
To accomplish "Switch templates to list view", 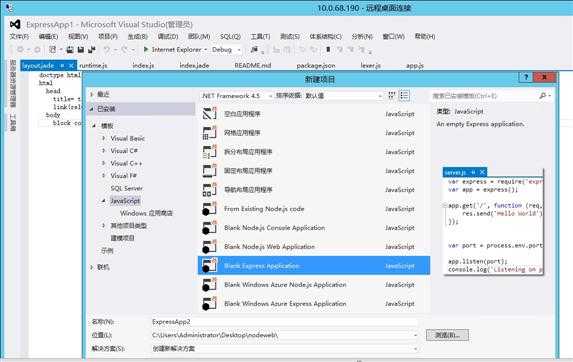I will [404, 95].
